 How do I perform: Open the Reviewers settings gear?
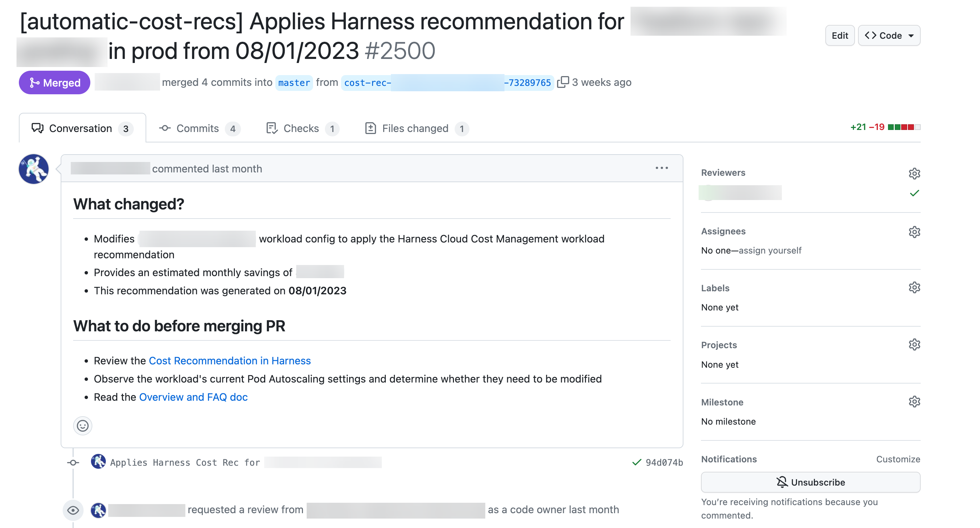tap(915, 173)
